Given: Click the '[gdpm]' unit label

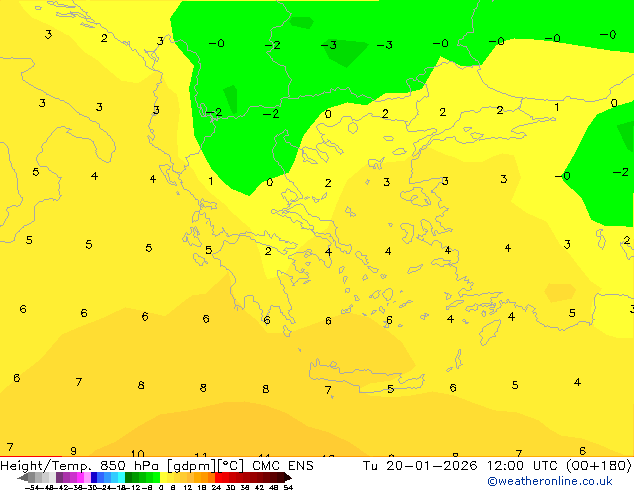Looking at the screenshot, I should 192,466.
